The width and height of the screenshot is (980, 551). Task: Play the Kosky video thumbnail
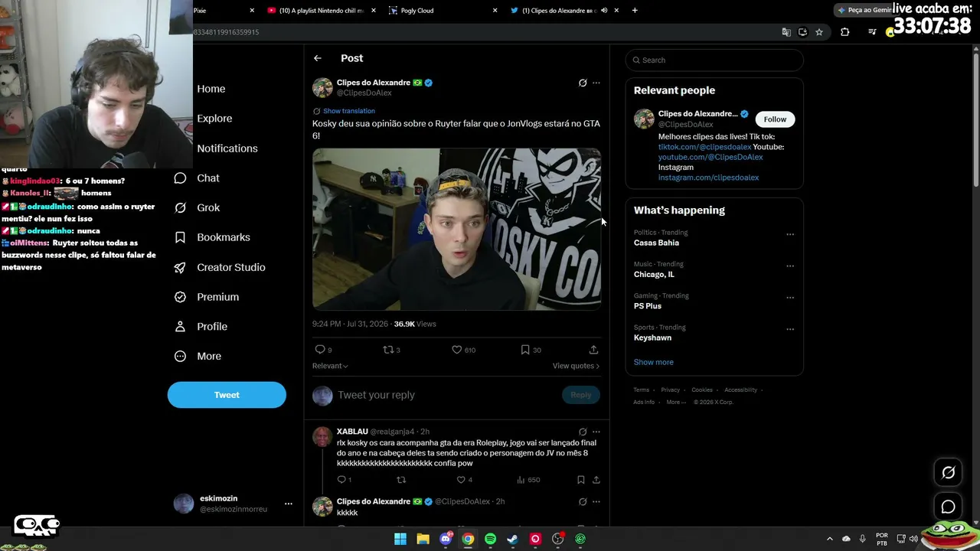click(x=456, y=229)
